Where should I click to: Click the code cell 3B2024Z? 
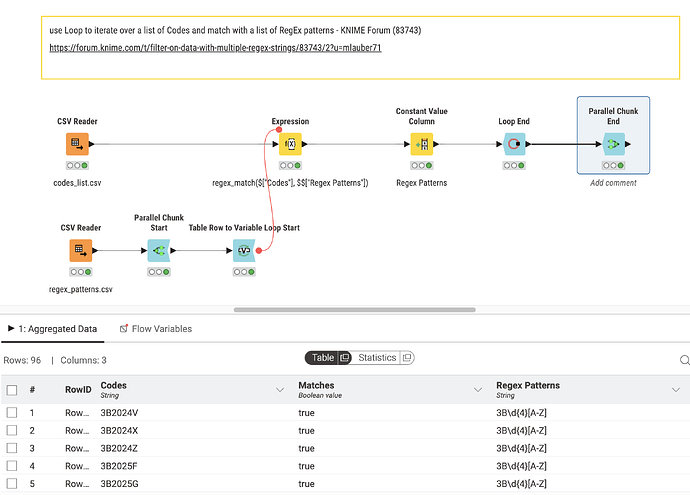119,448
